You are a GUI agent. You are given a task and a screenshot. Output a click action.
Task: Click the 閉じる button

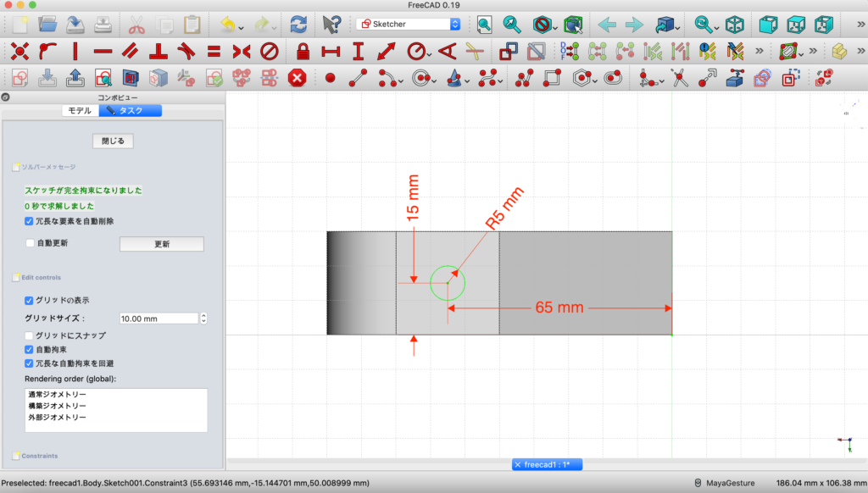[113, 141]
